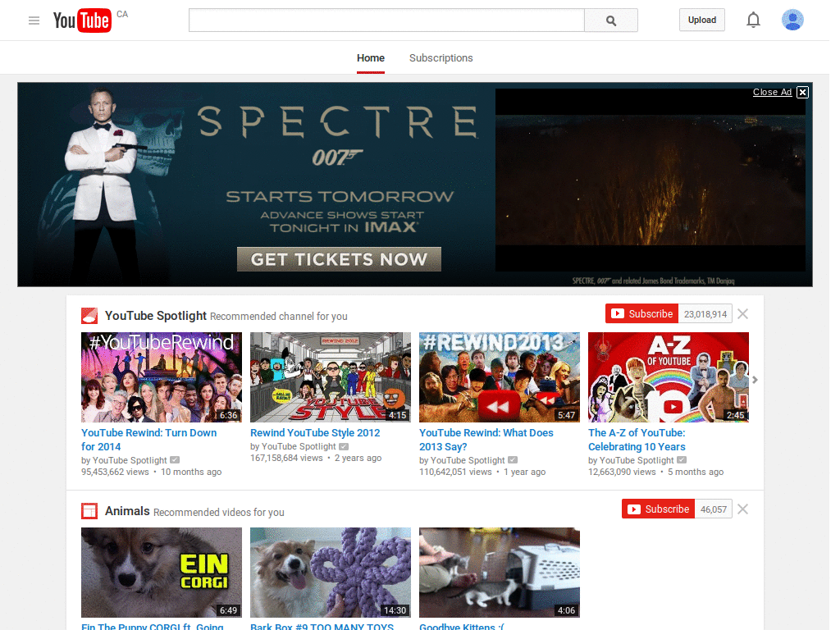
Task: Focus the YouTube search box
Action: tap(386, 21)
